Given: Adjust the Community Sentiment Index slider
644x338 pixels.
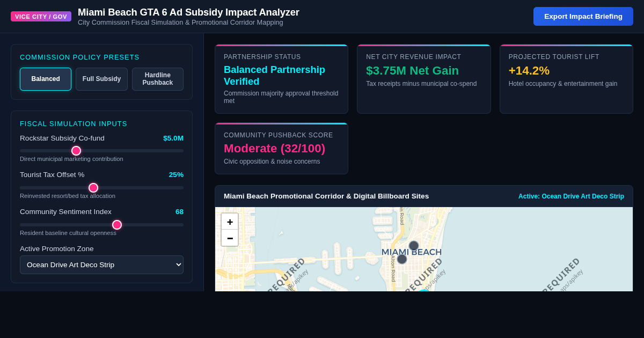Looking at the screenshot, I should (101, 225).
